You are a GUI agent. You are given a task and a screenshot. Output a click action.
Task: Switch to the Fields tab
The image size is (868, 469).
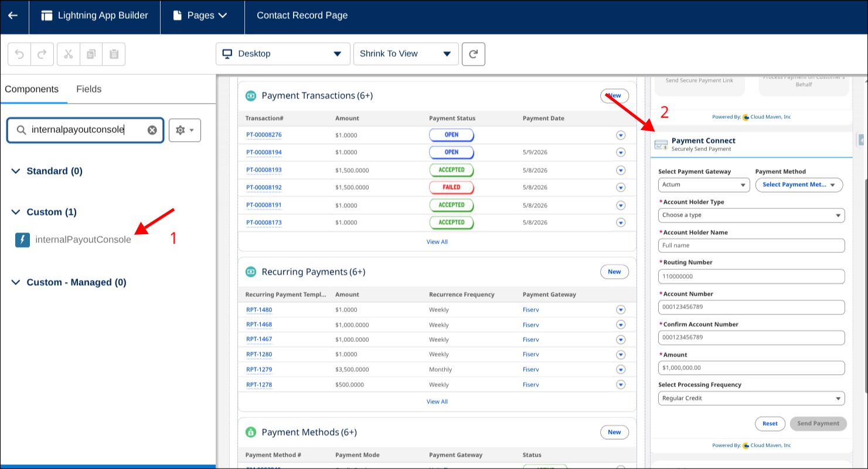(x=89, y=90)
